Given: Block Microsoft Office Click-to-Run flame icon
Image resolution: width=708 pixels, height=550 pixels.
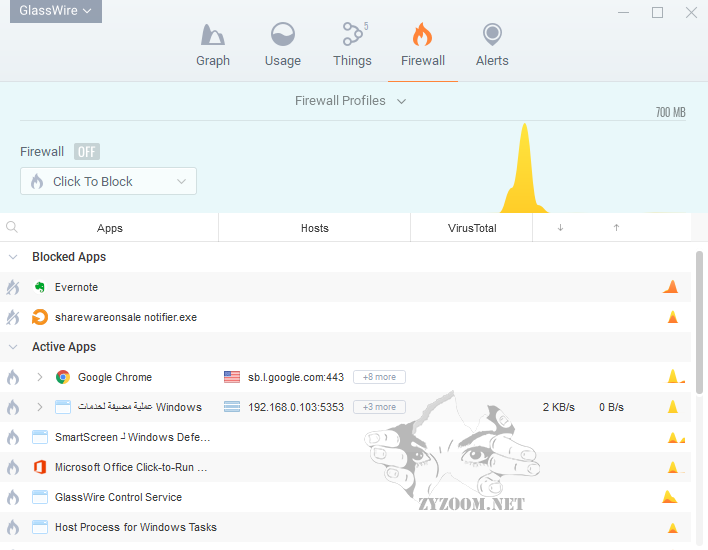Looking at the screenshot, I should point(13,467).
